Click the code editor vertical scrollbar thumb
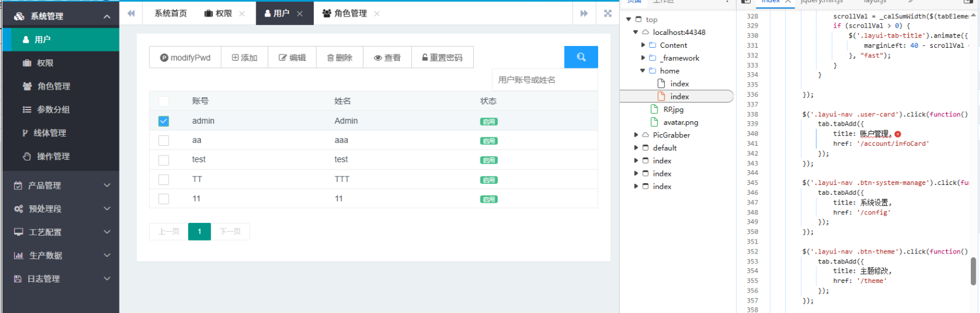The width and height of the screenshot is (980, 313). pyautogui.click(x=973, y=271)
